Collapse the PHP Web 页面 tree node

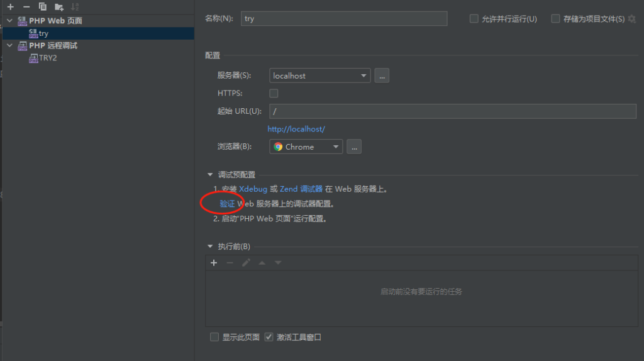click(x=9, y=21)
